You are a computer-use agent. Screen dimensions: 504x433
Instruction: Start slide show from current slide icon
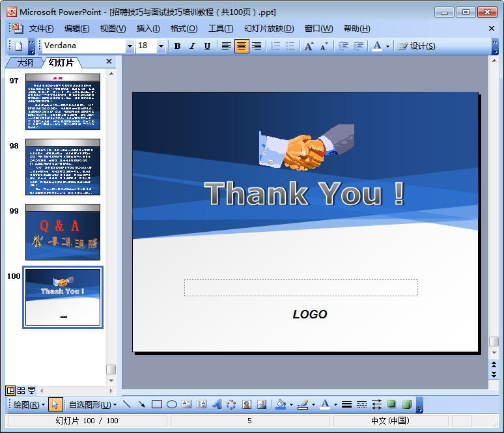(31, 391)
